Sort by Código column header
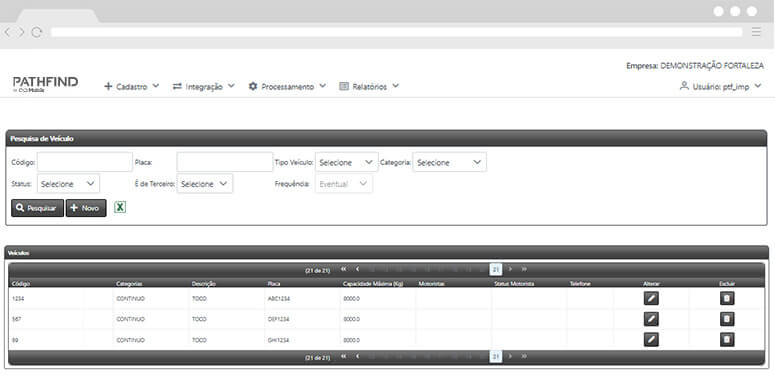This screenshot has height=390, width=775. click(21, 284)
